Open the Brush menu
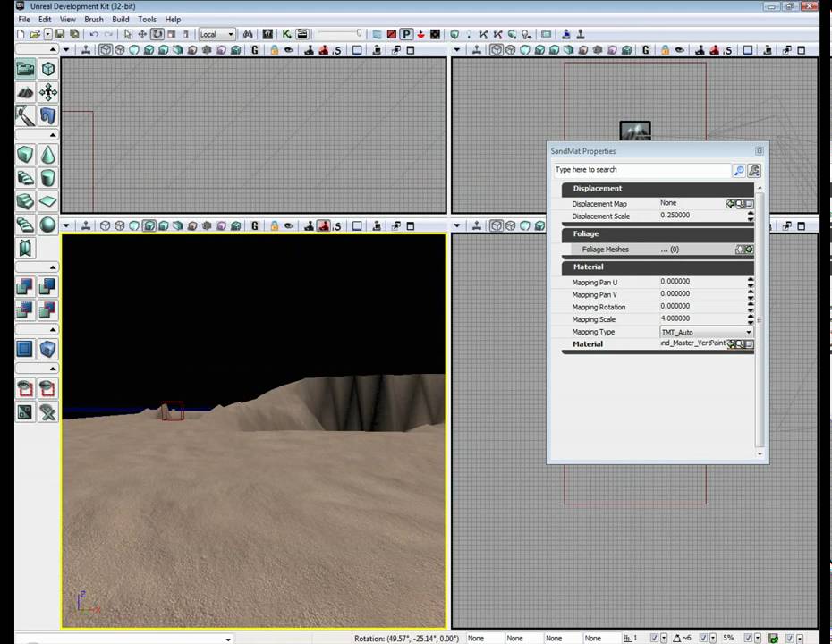Viewport: 832px width, 644px height. [94, 19]
